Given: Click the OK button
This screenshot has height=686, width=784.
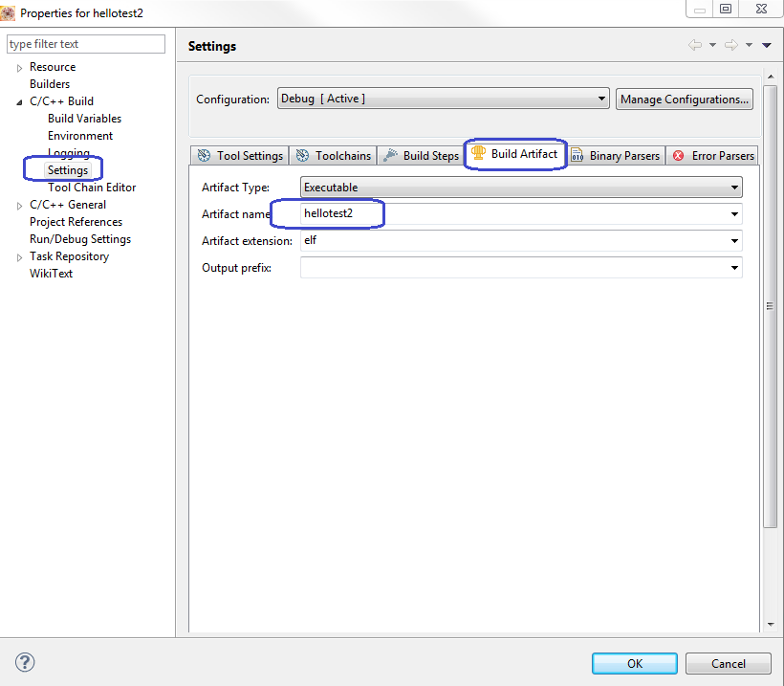Looking at the screenshot, I should (635, 663).
